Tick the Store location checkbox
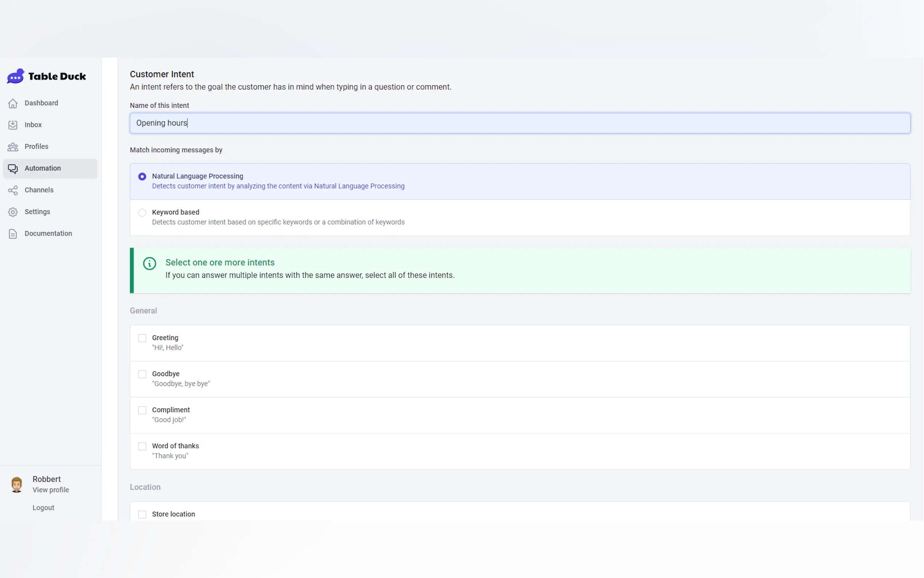Viewport: 924px width, 578px height. (x=142, y=515)
